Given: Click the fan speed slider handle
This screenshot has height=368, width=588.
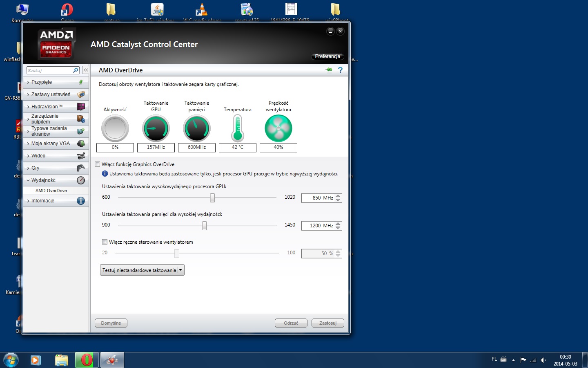Looking at the screenshot, I should click(x=177, y=254).
